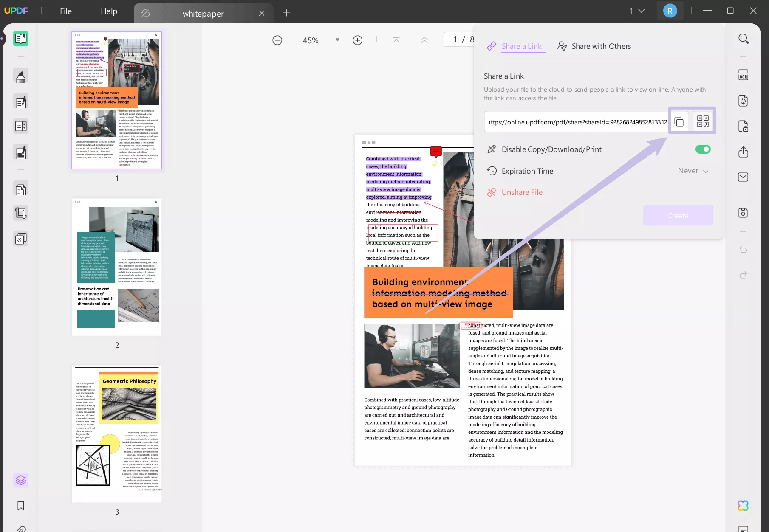
Task: Click the zoom in plus icon
Action: tap(357, 40)
